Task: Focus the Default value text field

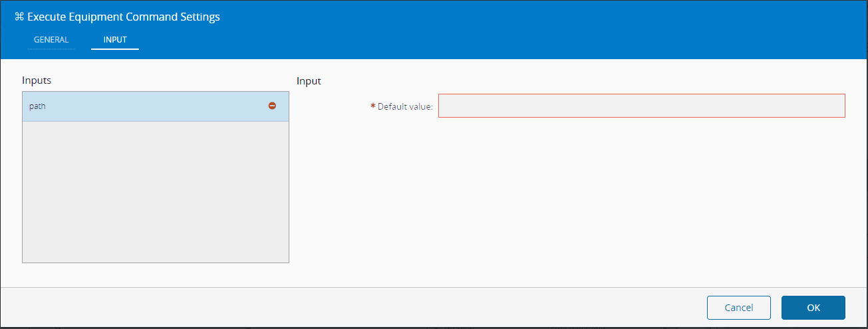Action: coord(641,106)
